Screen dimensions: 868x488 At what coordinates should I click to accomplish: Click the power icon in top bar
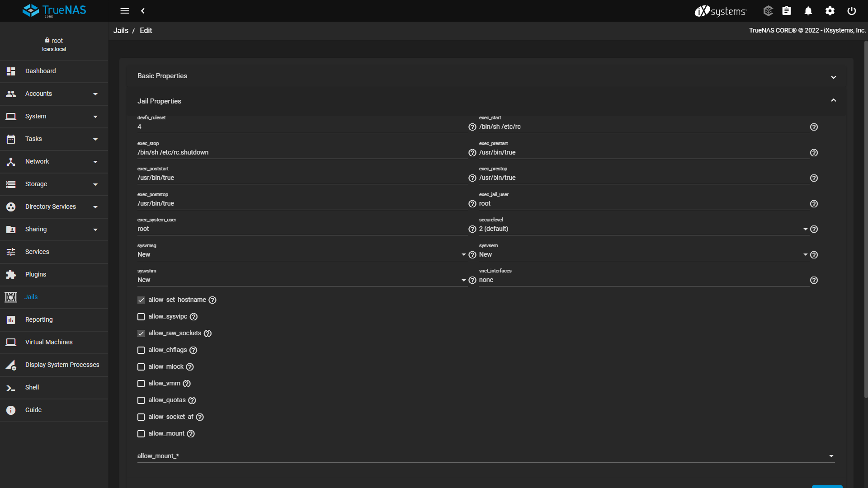pyautogui.click(x=852, y=11)
